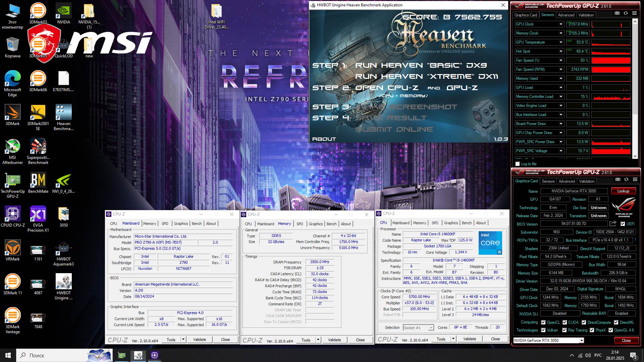Viewport: 644px width, 362px height.
Task: Launch Heaven Benchmark desktop icon
Action: point(63,117)
